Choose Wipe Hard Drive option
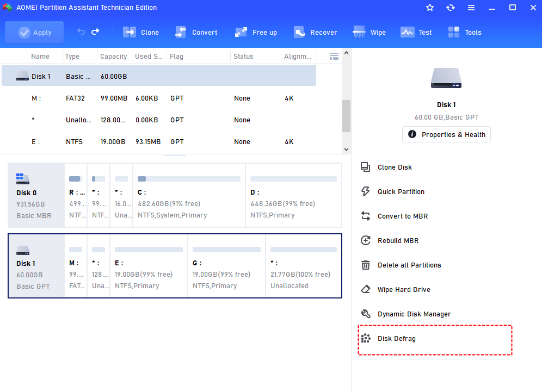The image size is (542, 392). point(404,289)
